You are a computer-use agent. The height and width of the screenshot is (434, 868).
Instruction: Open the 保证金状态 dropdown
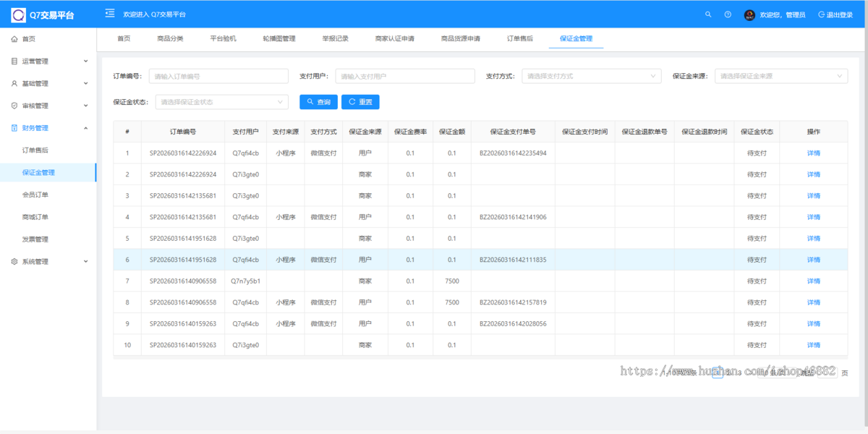pos(222,102)
